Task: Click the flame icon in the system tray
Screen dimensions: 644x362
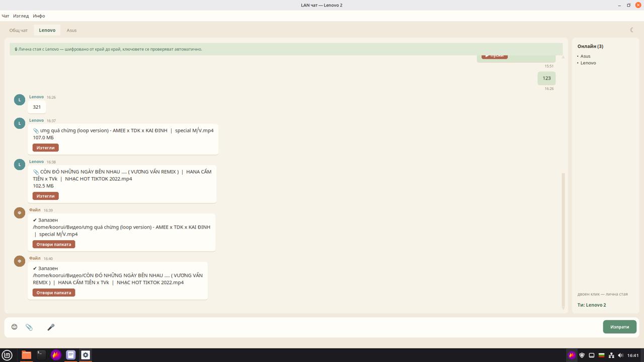Action: click(x=572, y=355)
